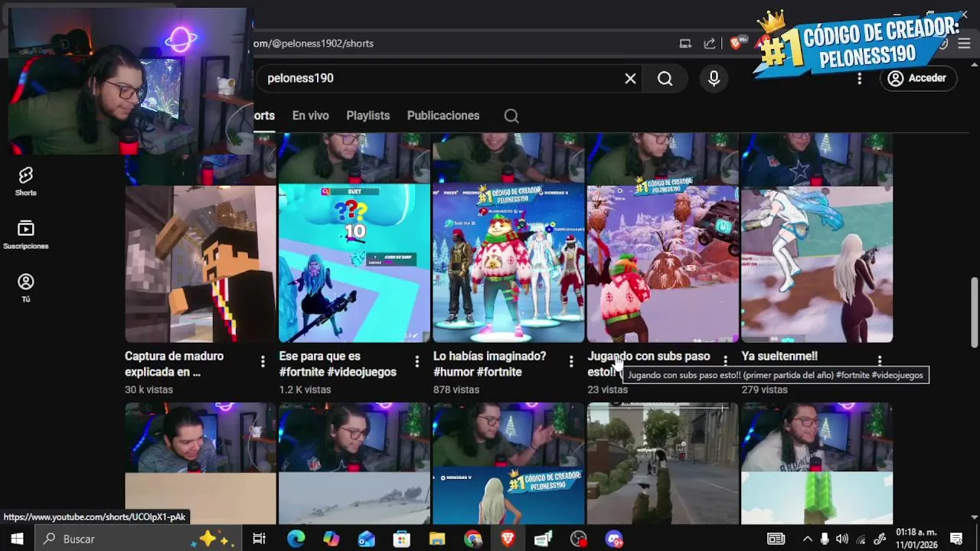Image resolution: width=980 pixels, height=551 pixels.
Task: Open the network Wi-Fi tray icon
Action: (x=861, y=539)
